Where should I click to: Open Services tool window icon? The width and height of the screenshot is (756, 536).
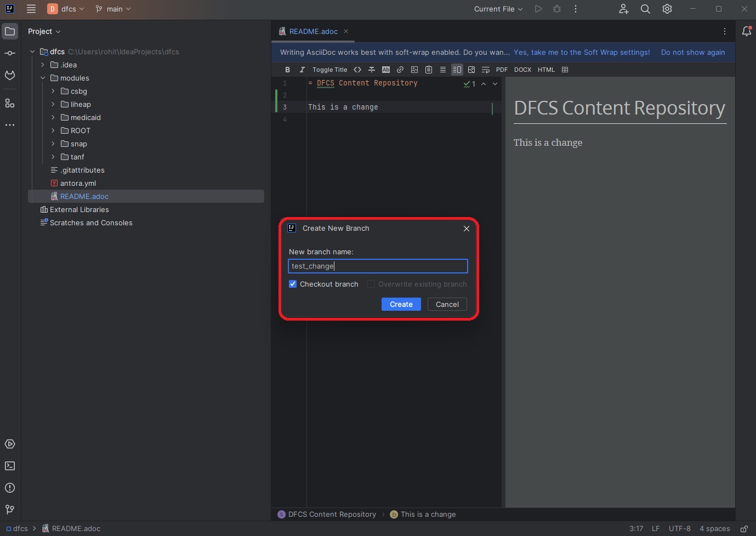pyautogui.click(x=10, y=444)
